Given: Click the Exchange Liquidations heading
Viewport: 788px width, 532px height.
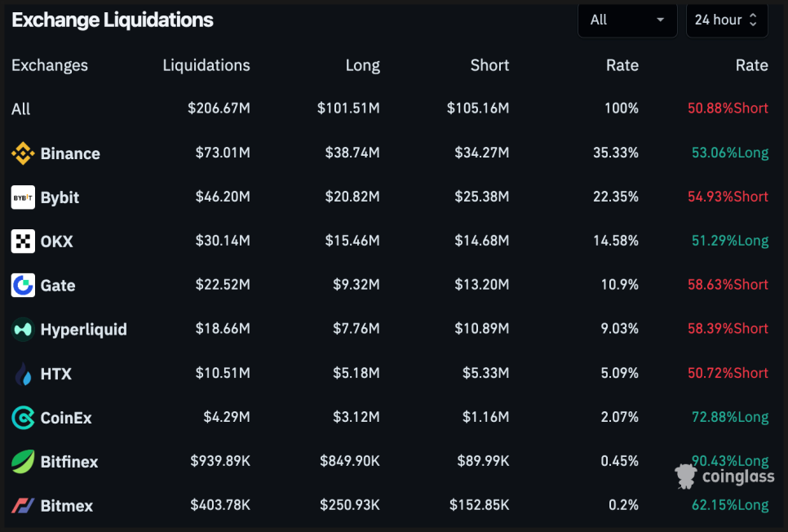Looking at the screenshot, I should coord(113,20).
